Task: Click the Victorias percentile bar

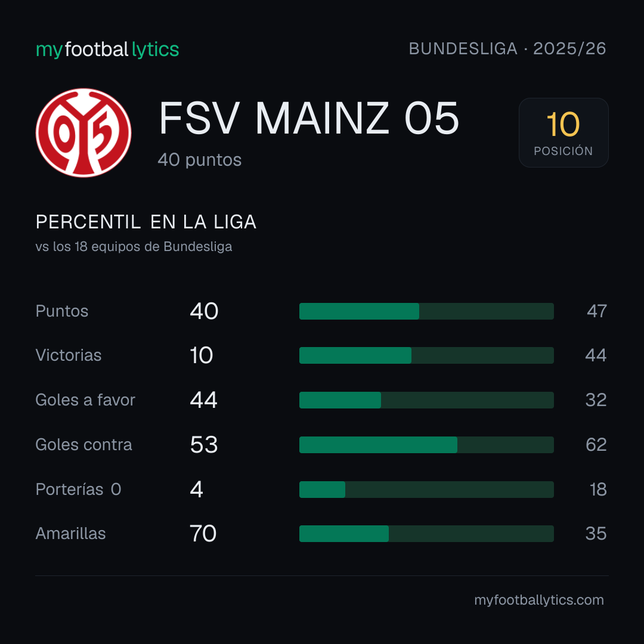Action: (426, 355)
